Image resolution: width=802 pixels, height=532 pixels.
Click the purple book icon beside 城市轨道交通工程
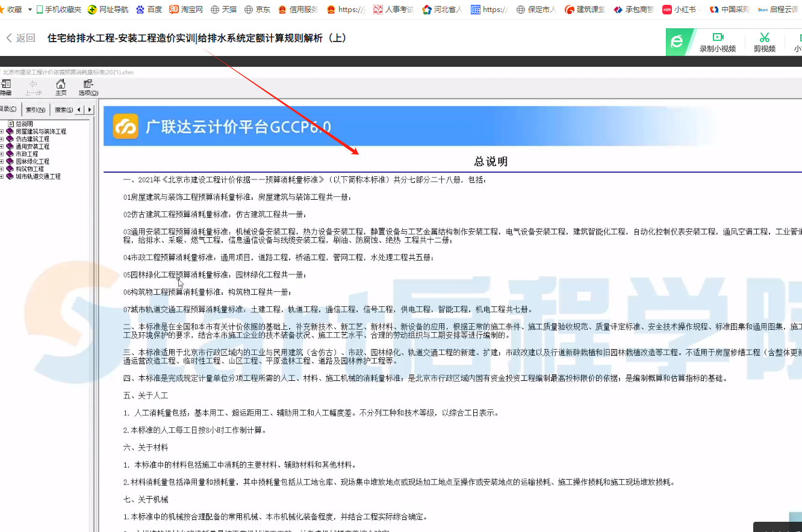click(x=10, y=176)
